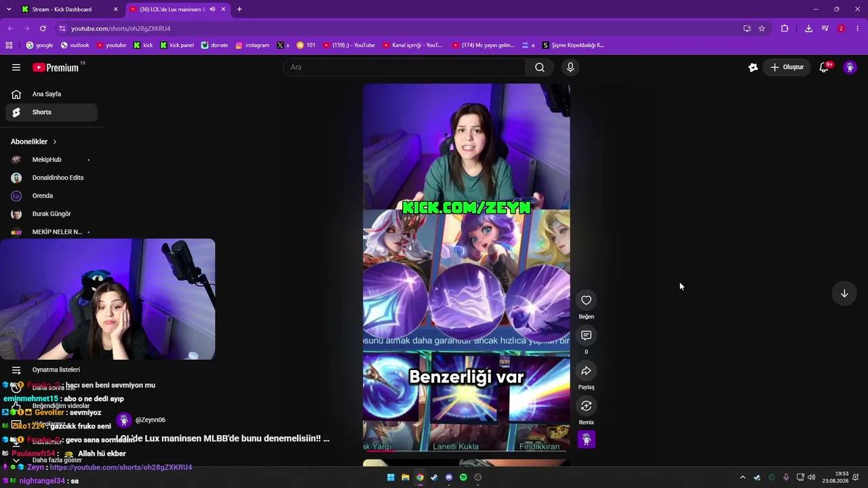Select the LOL'de Lux maninsen YouTube tab

point(176,9)
